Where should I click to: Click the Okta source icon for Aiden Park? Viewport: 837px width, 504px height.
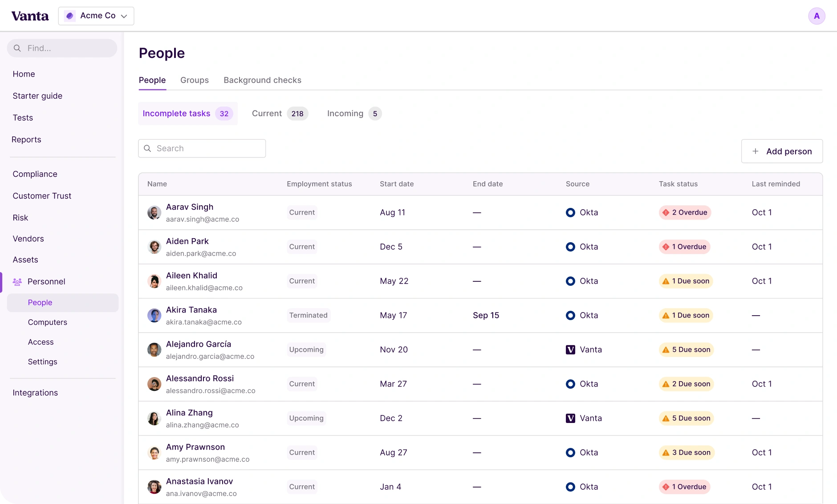[x=570, y=247]
